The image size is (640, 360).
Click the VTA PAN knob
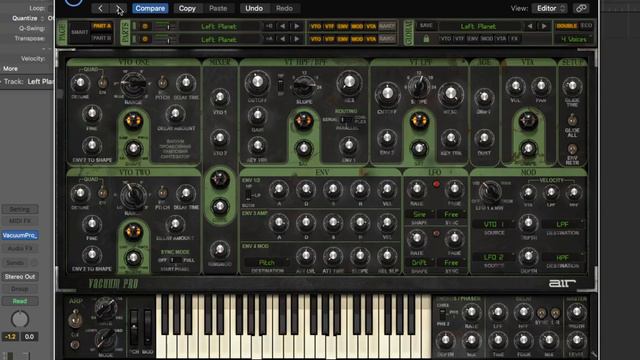point(541,86)
